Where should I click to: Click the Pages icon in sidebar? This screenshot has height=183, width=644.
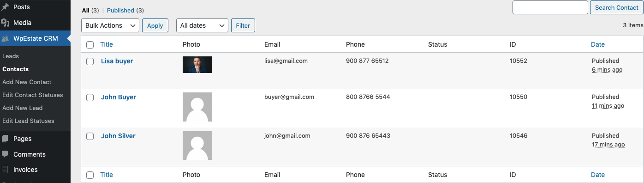[6, 139]
